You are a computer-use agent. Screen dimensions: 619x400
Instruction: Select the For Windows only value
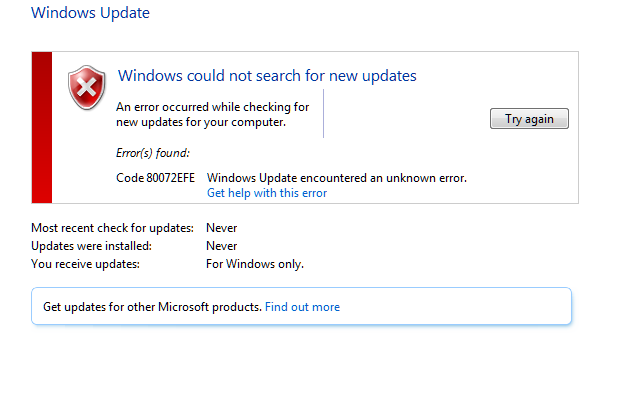coord(255,264)
